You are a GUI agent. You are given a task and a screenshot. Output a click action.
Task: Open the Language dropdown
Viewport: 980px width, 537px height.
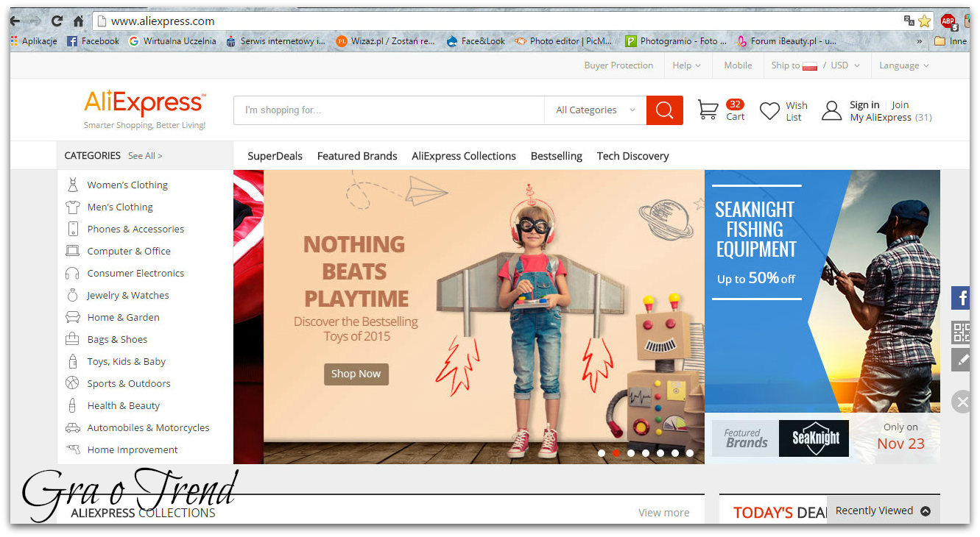[x=903, y=65]
